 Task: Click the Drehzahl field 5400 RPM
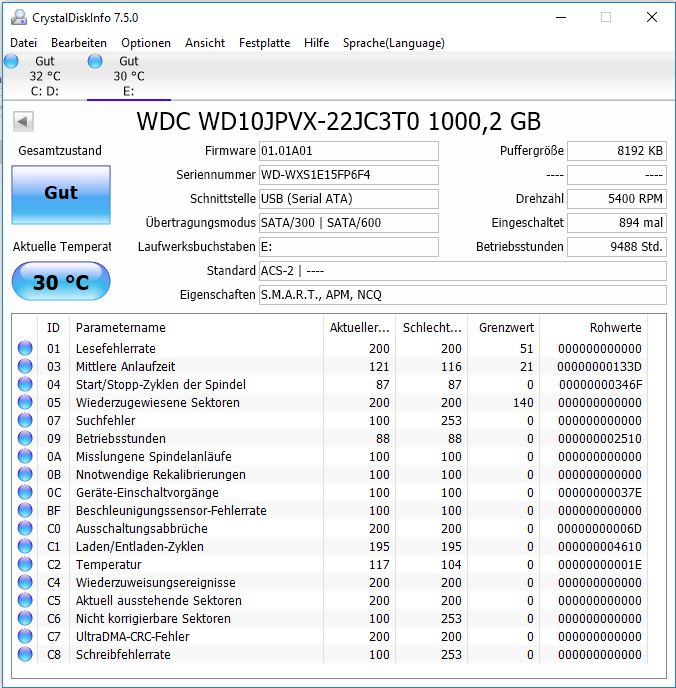(617, 199)
